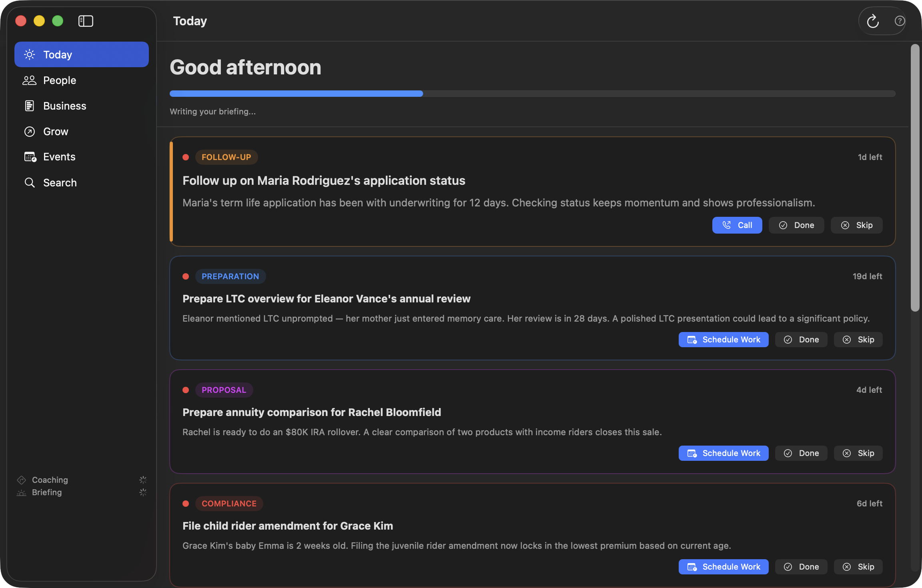Toggle the sidebar collapse icon
This screenshot has width=922, height=588.
tap(86, 21)
